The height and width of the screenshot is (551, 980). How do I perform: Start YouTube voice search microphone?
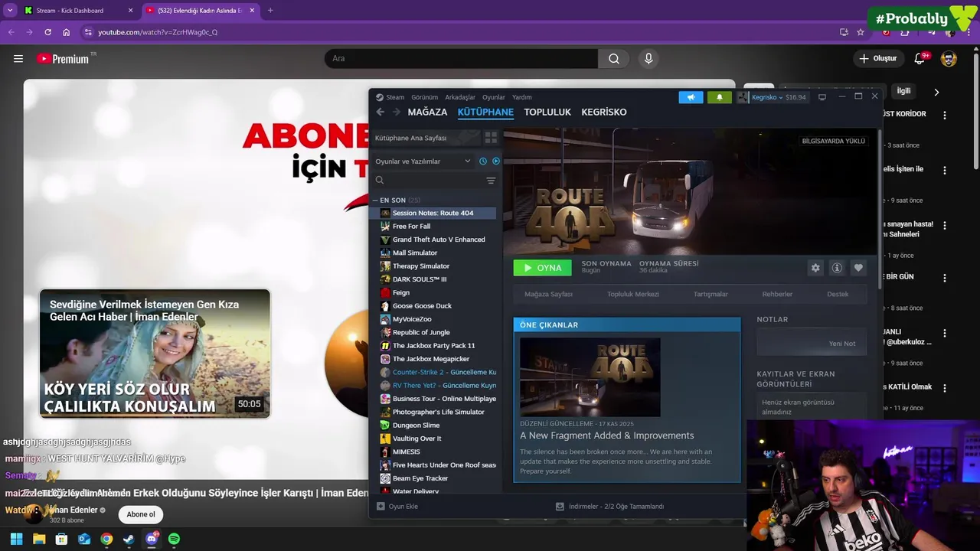[x=648, y=58]
